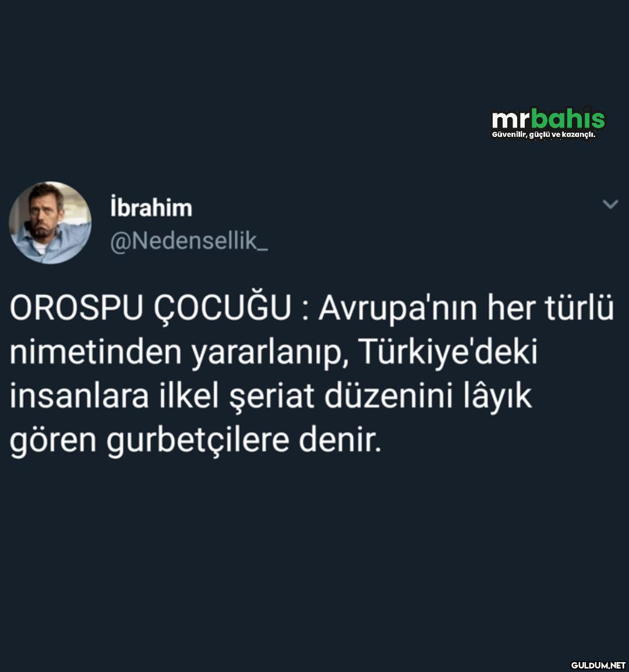Click the white "mr" part of logo
The image size is (629, 672).
[x=511, y=119]
